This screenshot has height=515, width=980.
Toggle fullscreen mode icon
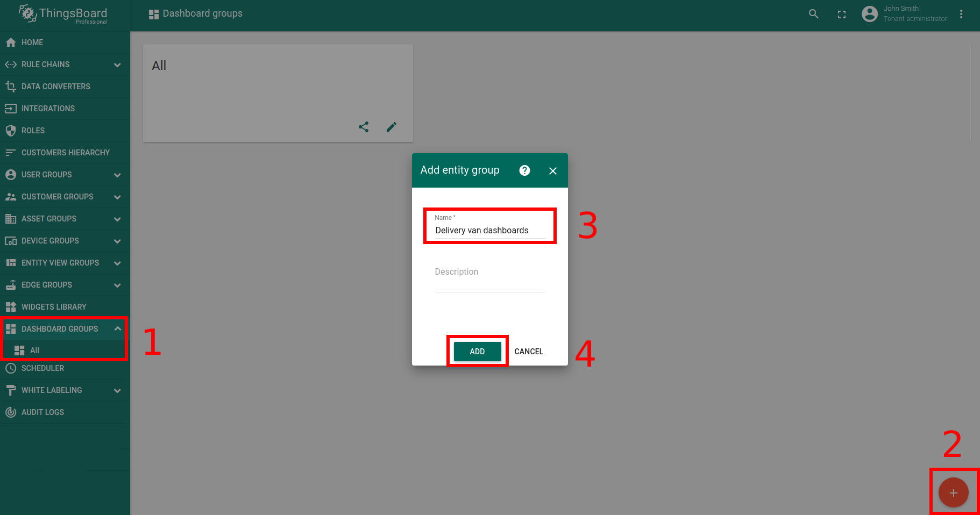tap(842, 15)
